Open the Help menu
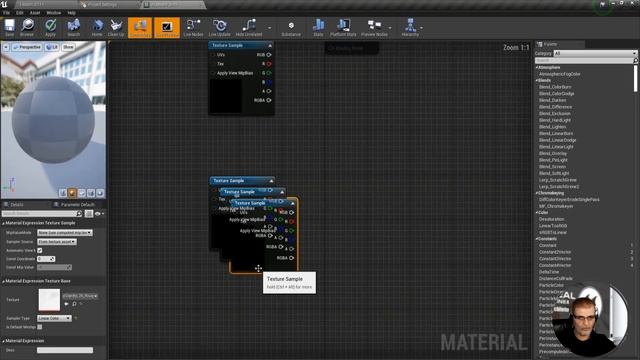Screen dimensions: 640x360 71,13
